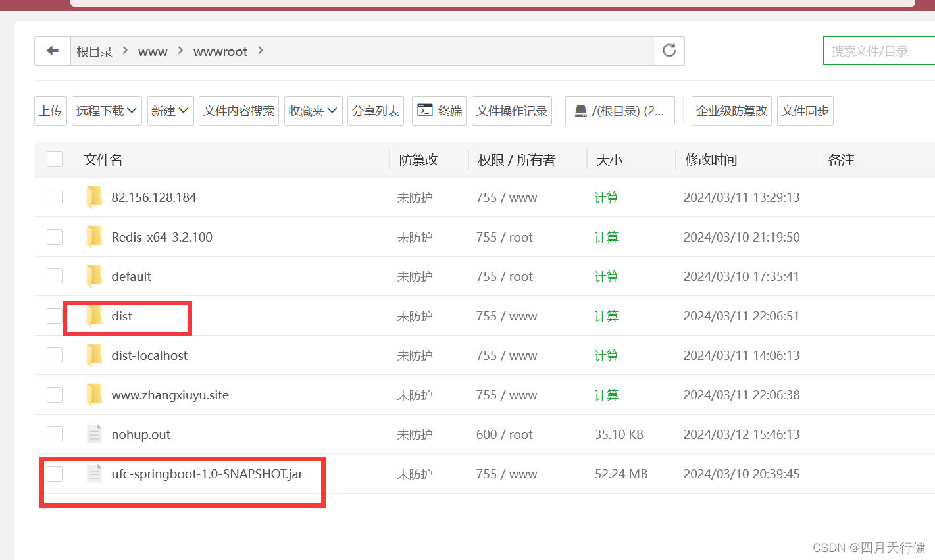Calculate size (计算) for Redis-x64-3.2.100
This screenshot has width=935, height=560.
click(x=606, y=237)
